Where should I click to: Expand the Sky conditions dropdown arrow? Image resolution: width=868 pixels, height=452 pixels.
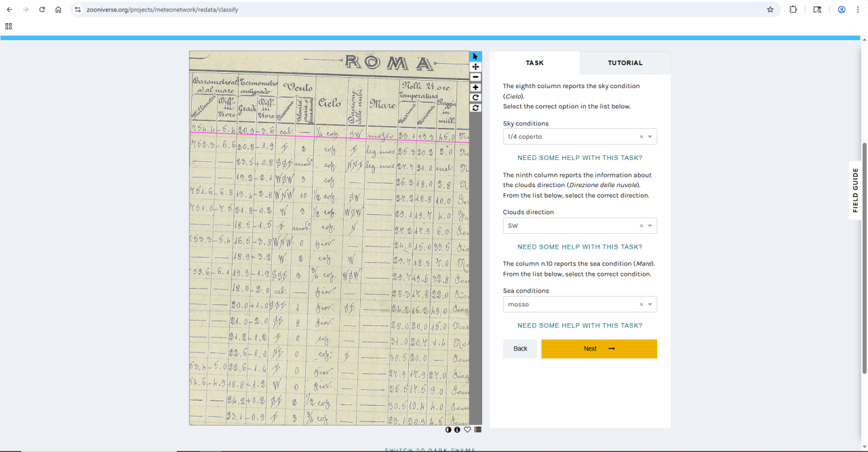coord(650,137)
